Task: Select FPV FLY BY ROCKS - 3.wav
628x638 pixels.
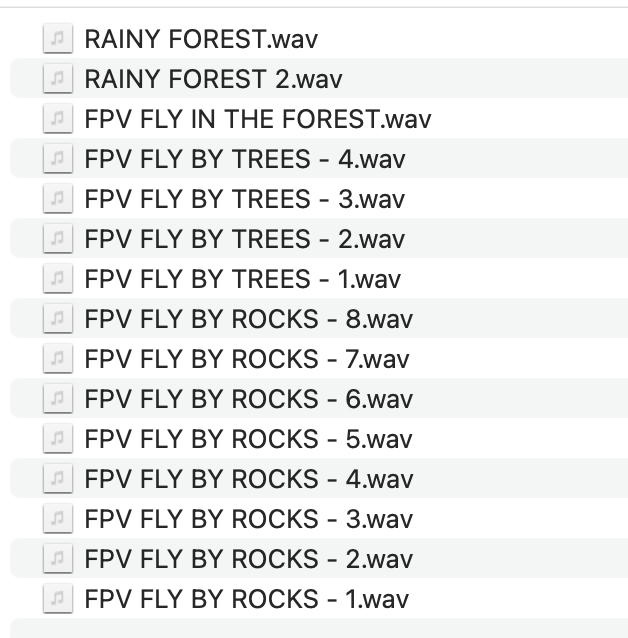Action: click(248, 519)
